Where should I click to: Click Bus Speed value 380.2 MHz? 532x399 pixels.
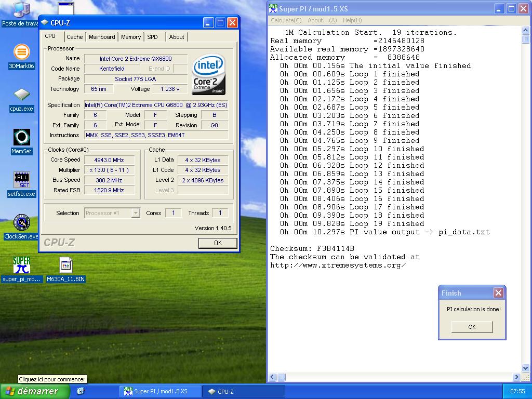click(109, 180)
